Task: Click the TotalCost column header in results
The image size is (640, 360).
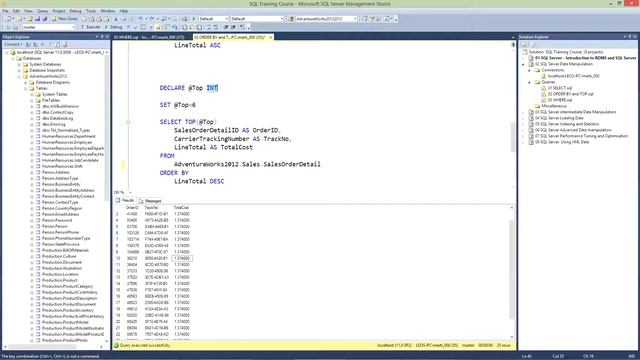Action: [x=181, y=208]
